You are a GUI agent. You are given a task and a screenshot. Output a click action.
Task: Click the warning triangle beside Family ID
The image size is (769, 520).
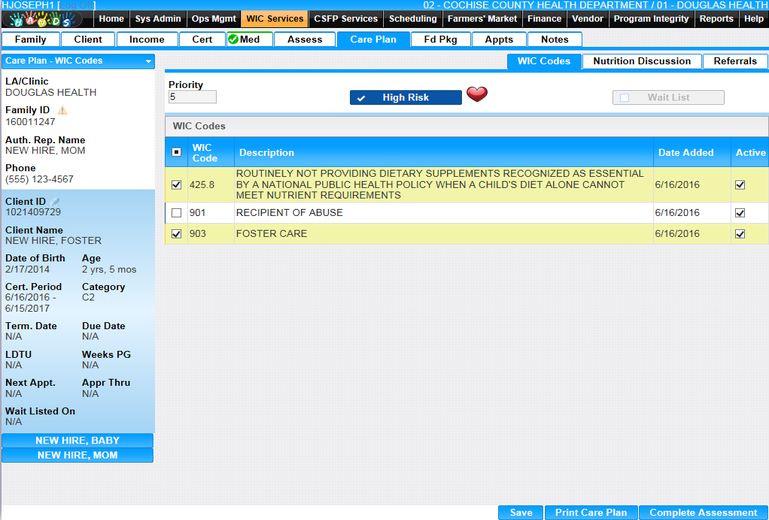tap(62, 110)
